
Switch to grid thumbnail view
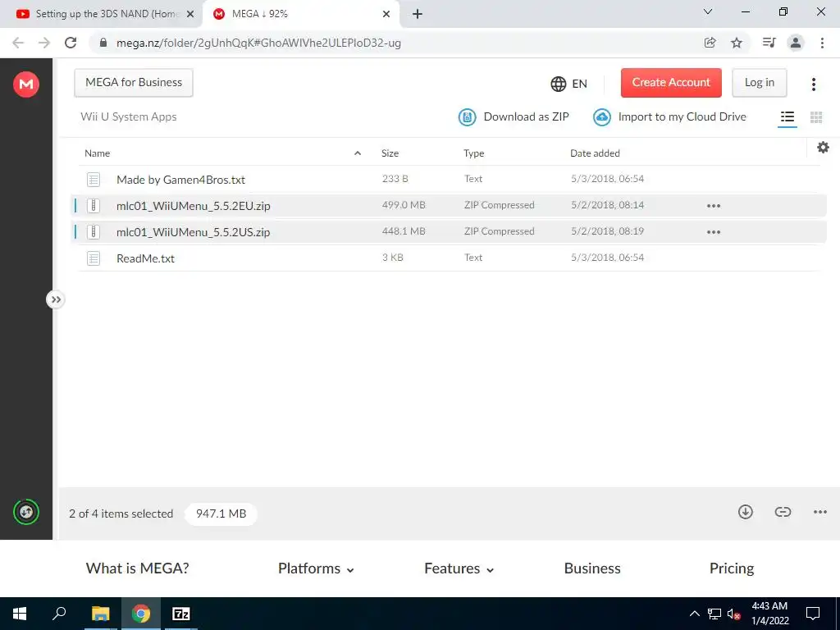[816, 116]
